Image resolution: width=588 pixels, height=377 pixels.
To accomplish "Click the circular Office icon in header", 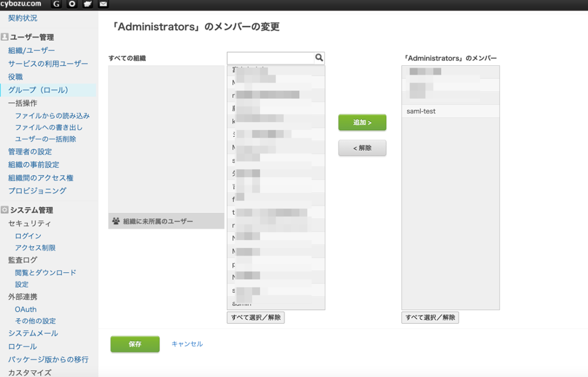I will [x=72, y=4].
